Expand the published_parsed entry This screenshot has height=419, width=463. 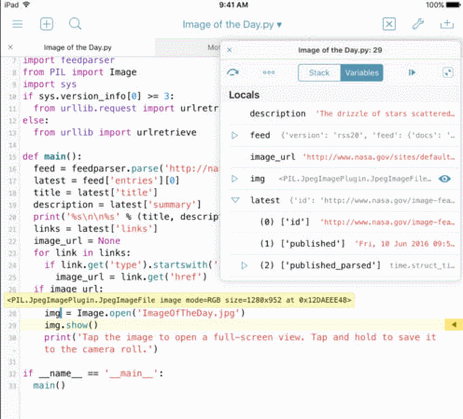244,265
